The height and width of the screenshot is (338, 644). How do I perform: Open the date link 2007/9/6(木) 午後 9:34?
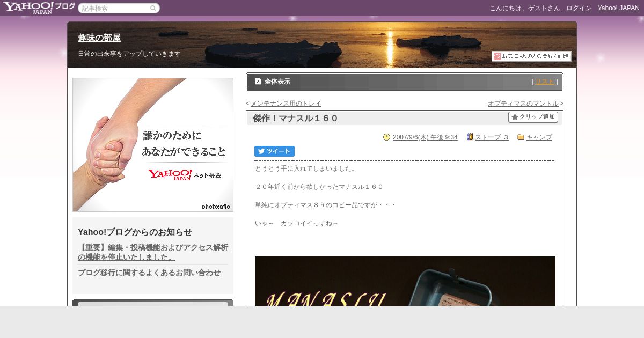pos(425,137)
